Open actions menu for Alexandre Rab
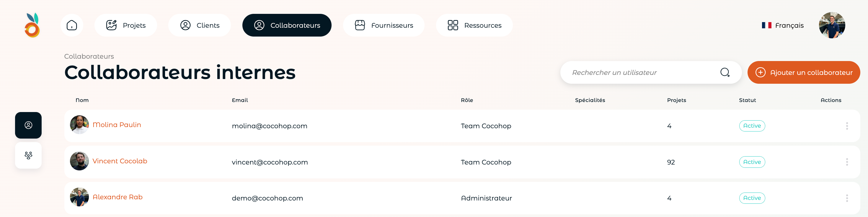 847,198
